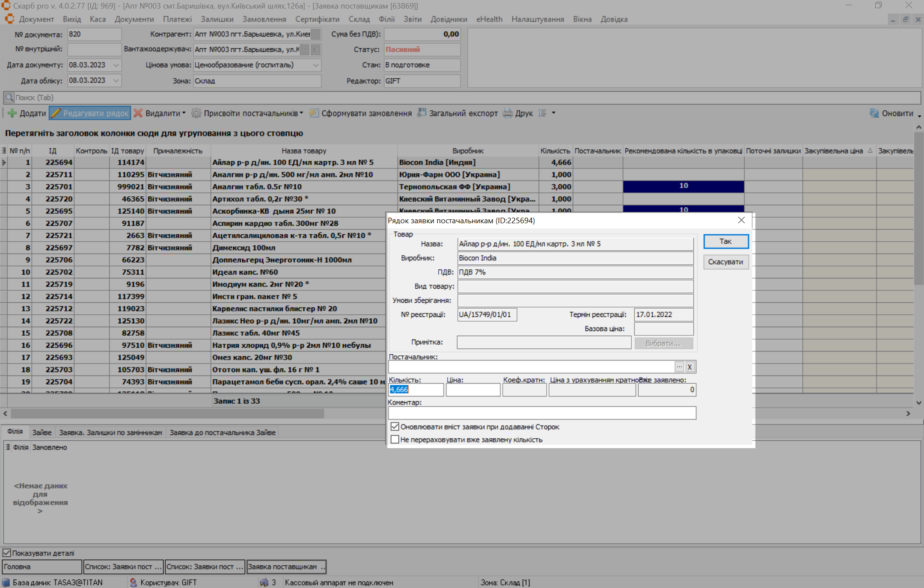
Task: Click the red X Видалити icon
Action: (138, 113)
